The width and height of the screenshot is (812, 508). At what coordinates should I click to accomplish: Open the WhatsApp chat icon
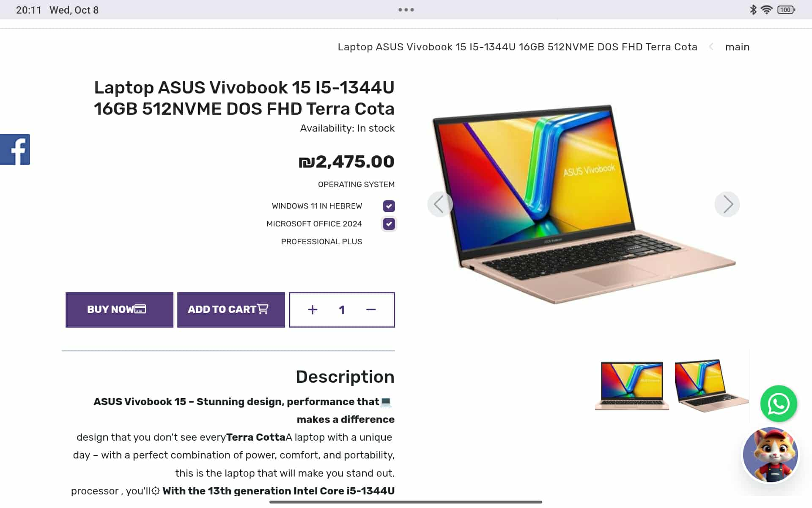779,403
